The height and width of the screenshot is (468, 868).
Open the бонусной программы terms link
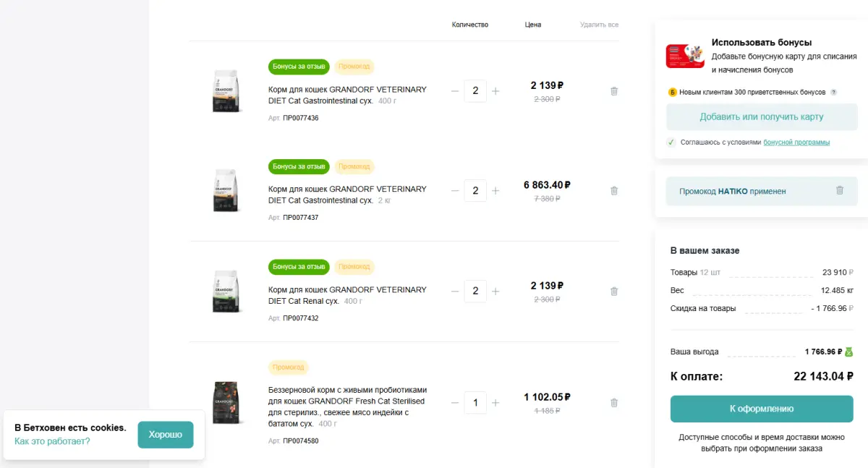point(796,142)
